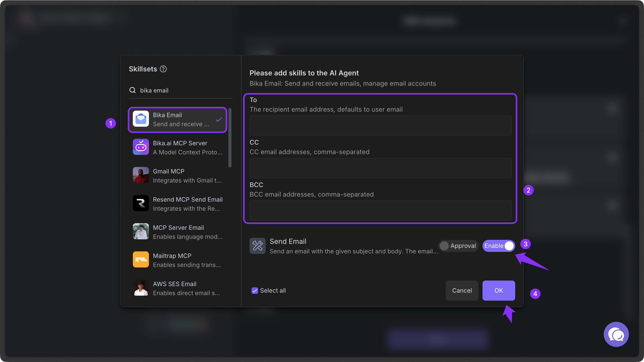The height and width of the screenshot is (362, 644).
Task: Click the CC email addresses field
Action: [380, 168]
